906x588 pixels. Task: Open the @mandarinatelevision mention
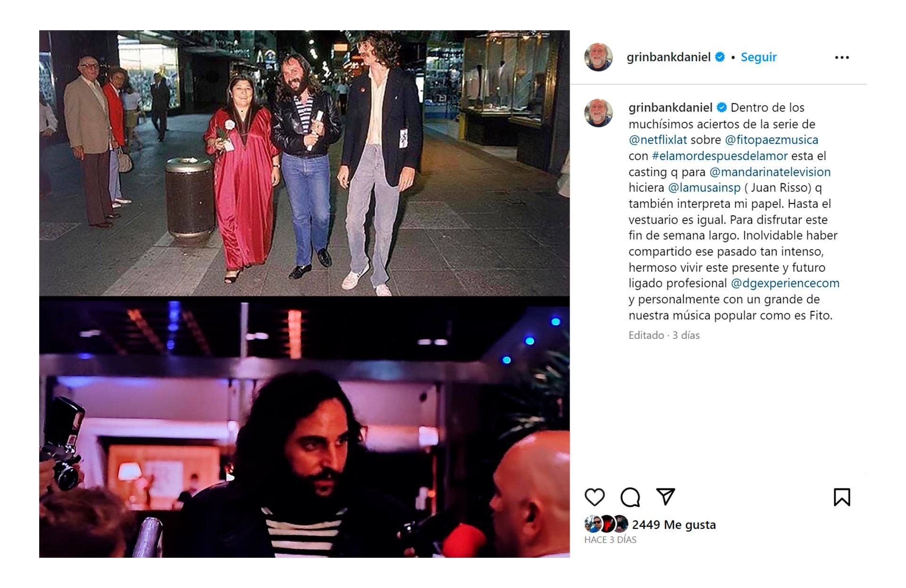point(770,172)
